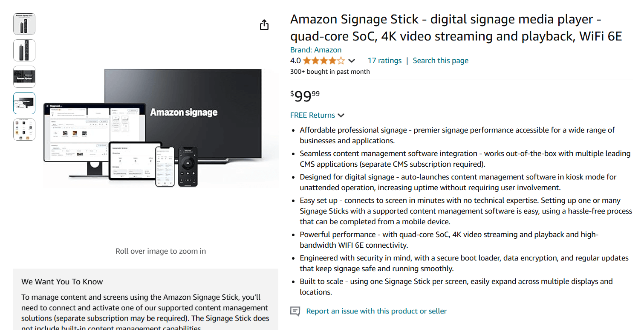The width and height of the screenshot is (644, 330).
Task: Open Report an issue with this product or seller
Action: coord(376,311)
